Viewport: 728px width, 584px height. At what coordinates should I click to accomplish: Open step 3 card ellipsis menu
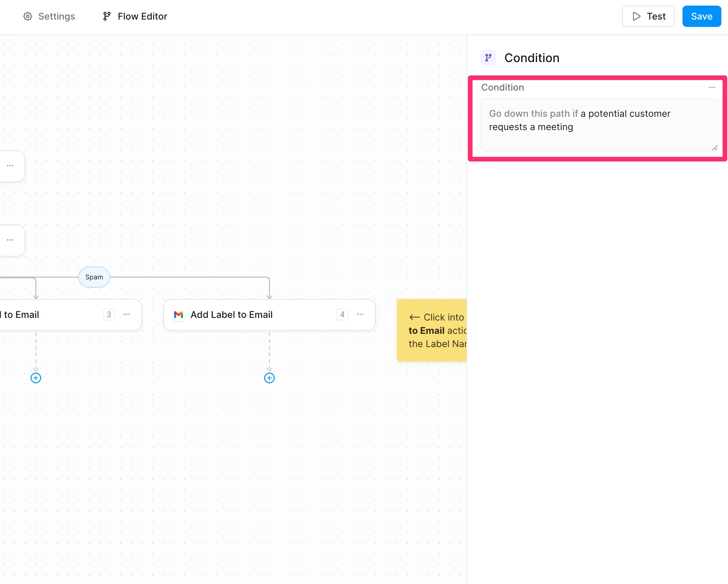tap(127, 314)
